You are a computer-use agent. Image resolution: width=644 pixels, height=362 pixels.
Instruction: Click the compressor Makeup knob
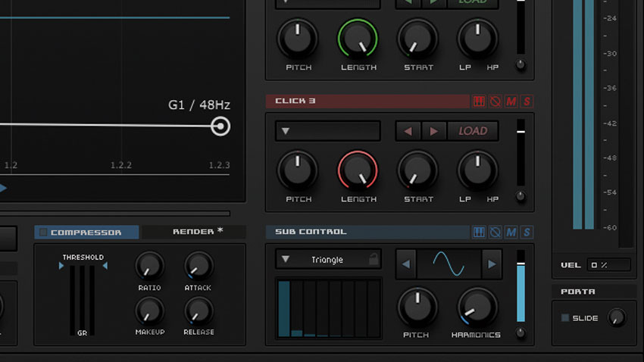point(149,311)
